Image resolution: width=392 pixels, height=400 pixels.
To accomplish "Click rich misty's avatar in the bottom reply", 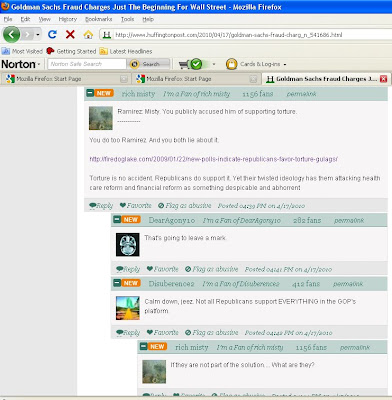I will pos(154,372).
